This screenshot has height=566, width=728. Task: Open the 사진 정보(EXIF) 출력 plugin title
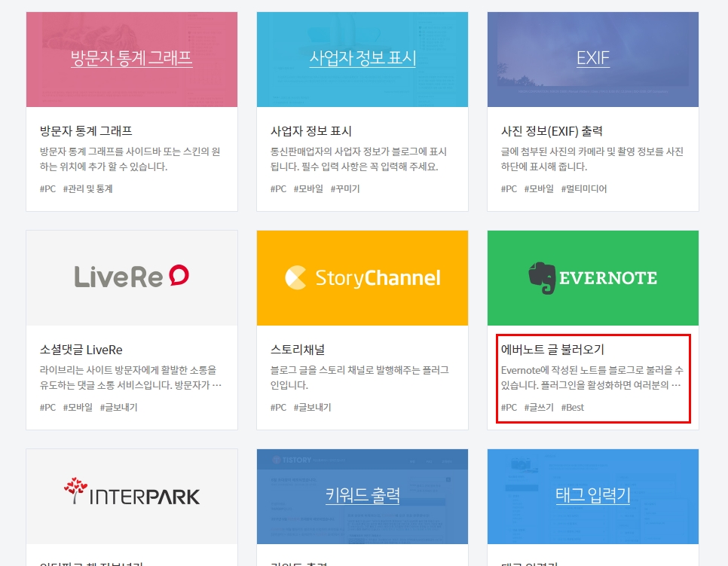(x=552, y=131)
